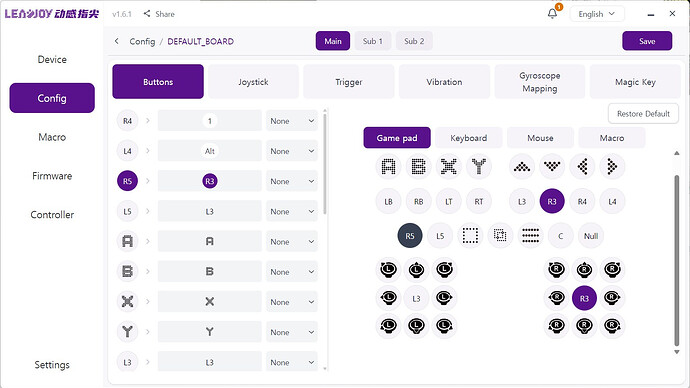Pick the A button in the Game pad palette
This screenshot has height=388, width=690.
click(388, 167)
